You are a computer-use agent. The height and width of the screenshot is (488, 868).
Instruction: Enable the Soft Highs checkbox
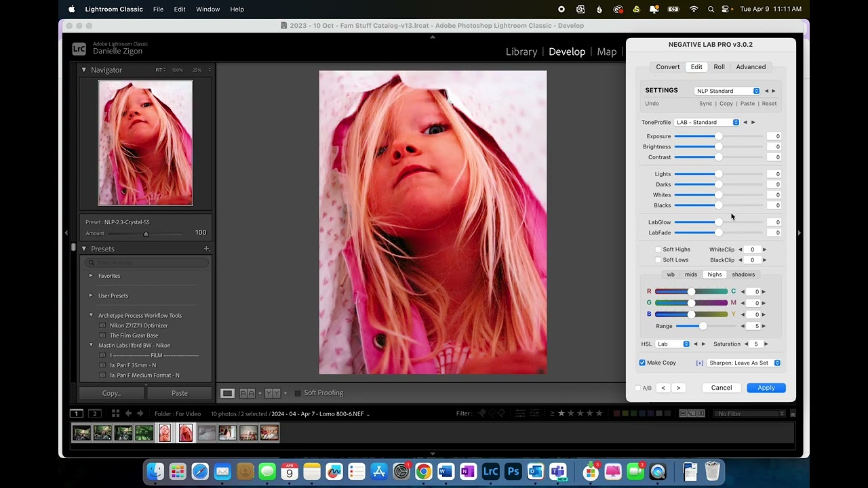click(658, 249)
